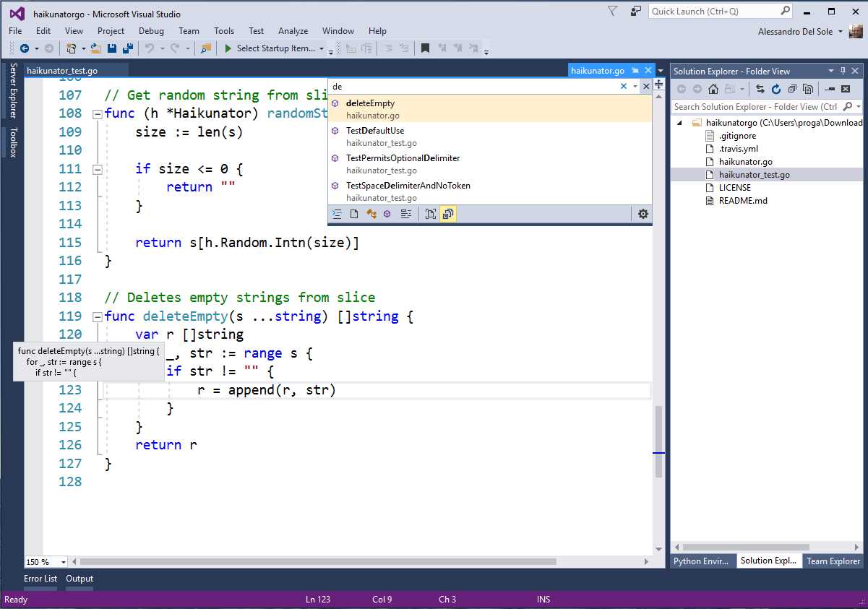Open the IntelliSense settings gear icon

tap(641, 214)
